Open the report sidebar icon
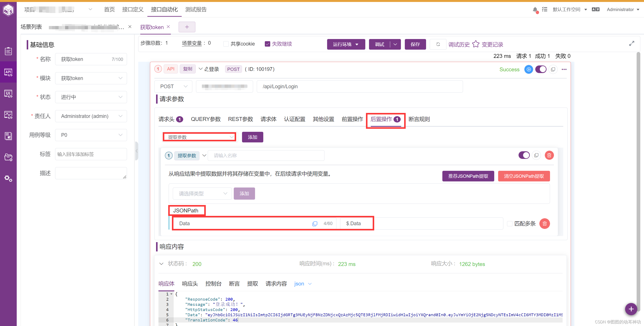 pyautogui.click(x=8, y=136)
